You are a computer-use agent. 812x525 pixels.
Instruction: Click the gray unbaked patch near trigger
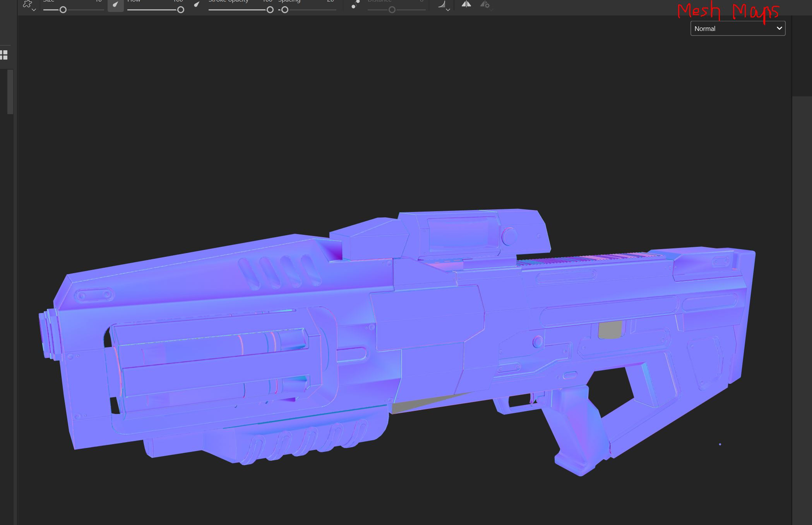(610, 330)
